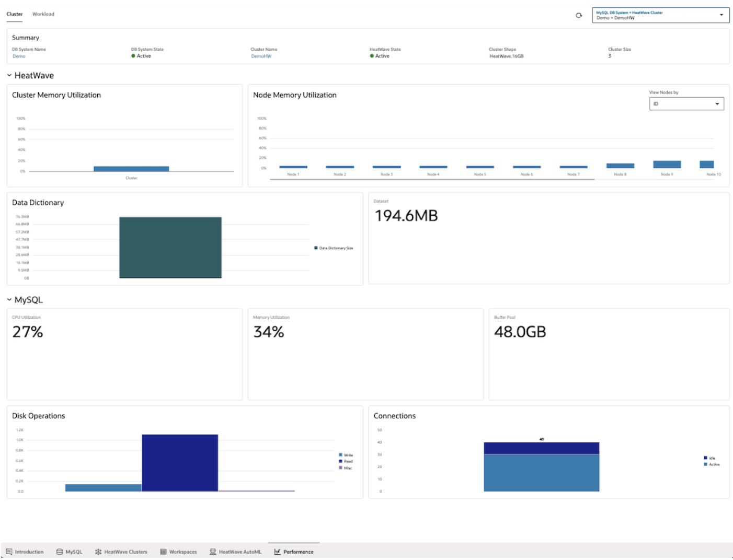Image resolution: width=733 pixels, height=560 pixels.
Task: Collapse the HeatWave section
Action: [x=9, y=75]
